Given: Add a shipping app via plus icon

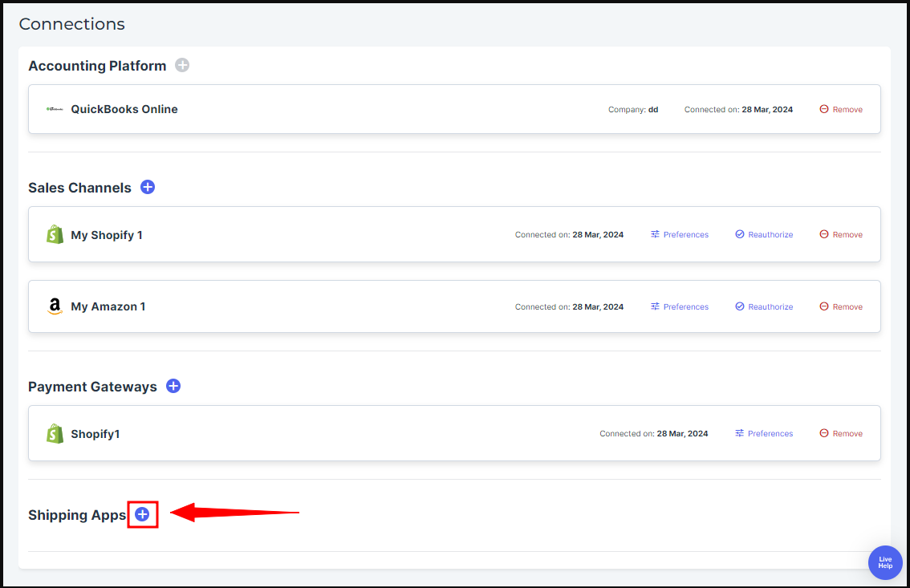Looking at the screenshot, I should [142, 514].
